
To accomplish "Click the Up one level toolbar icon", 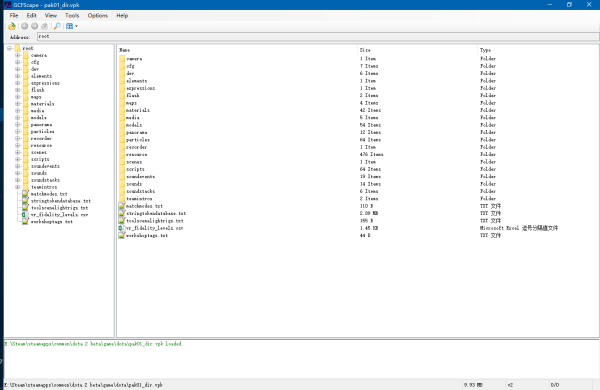I will [x=44, y=26].
